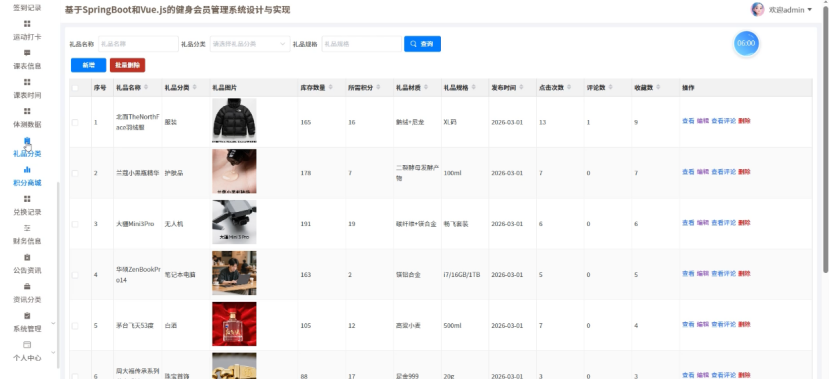Open the 华硕 laptop product thumbnail
The image size is (829, 379).
pyautogui.click(x=234, y=273)
